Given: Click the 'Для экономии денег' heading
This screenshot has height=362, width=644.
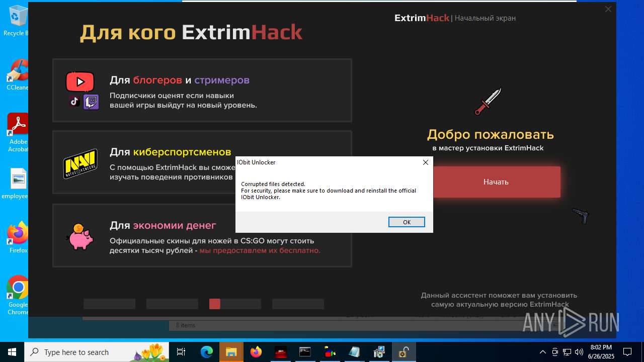Looking at the screenshot, I should click(163, 225).
